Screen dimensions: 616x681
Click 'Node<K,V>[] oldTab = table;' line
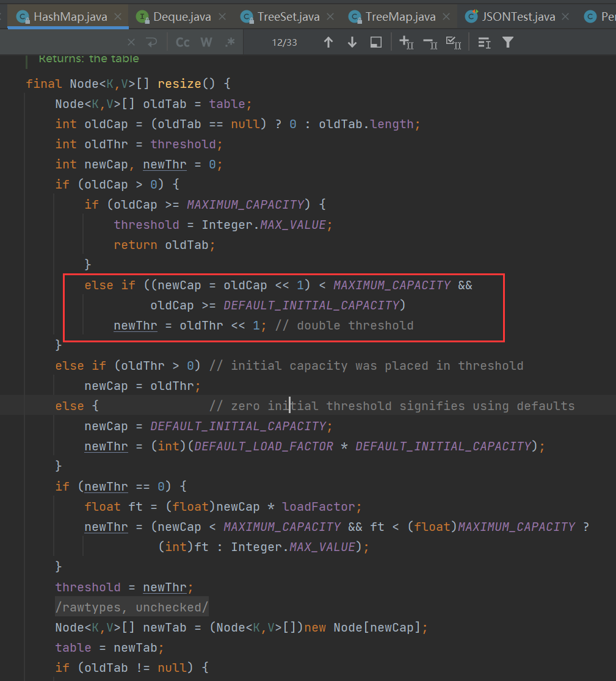pos(153,104)
